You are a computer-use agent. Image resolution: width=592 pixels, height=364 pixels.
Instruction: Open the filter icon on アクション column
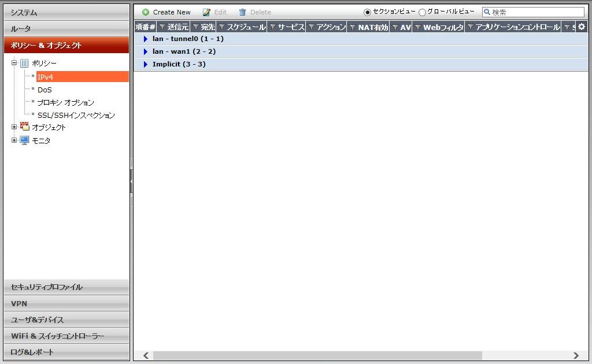pyautogui.click(x=312, y=27)
